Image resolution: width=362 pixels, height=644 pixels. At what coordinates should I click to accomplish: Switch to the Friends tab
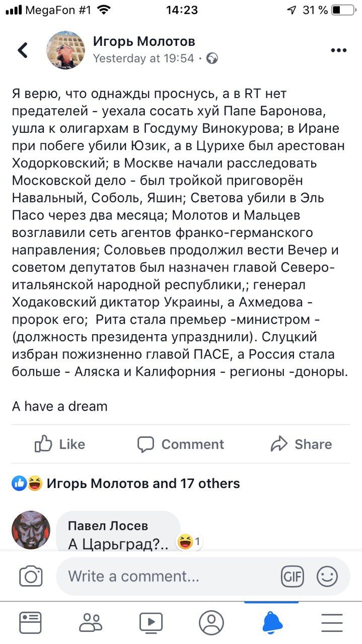[x=91, y=622]
